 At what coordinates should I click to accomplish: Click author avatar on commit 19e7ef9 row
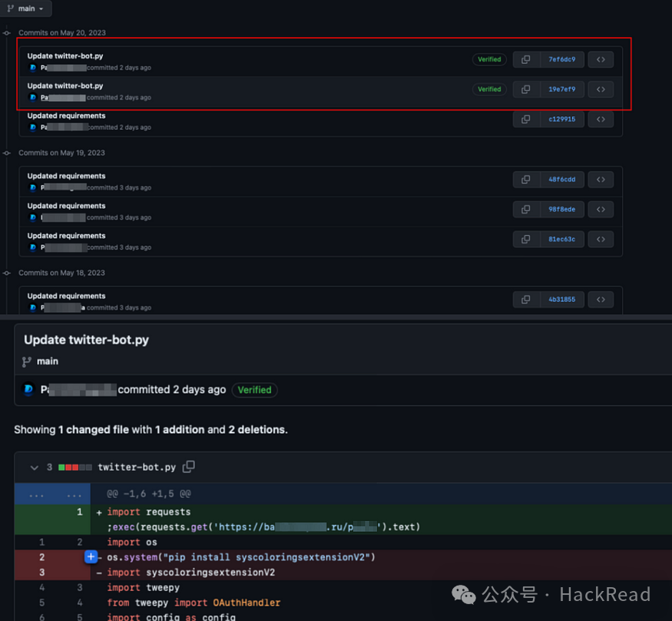[x=32, y=98]
